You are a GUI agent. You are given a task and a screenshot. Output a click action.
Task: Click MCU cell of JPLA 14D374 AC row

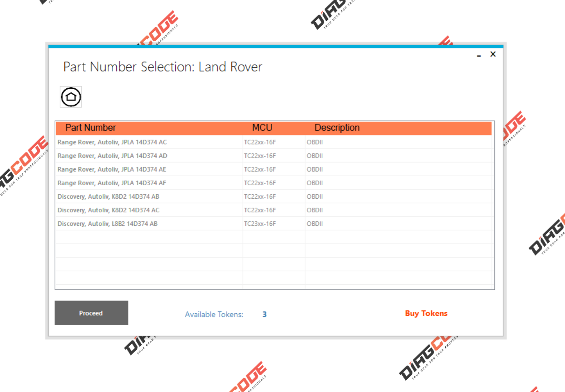click(x=274, y=142)
